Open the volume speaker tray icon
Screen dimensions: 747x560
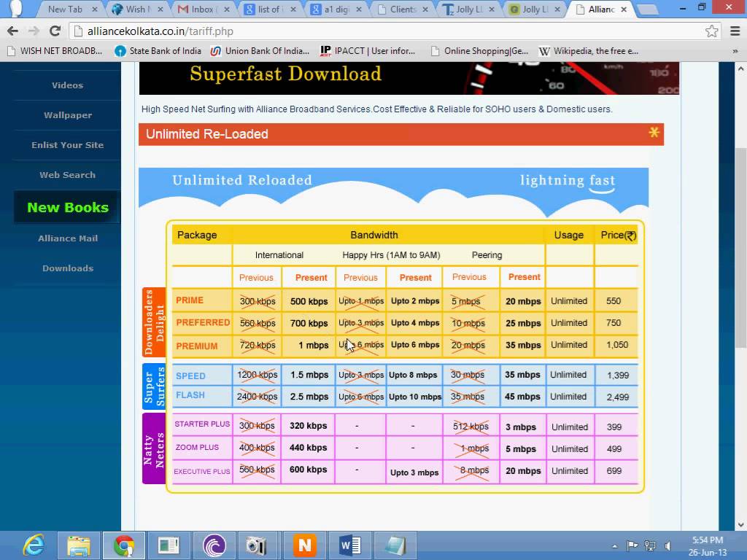[668, 545]
